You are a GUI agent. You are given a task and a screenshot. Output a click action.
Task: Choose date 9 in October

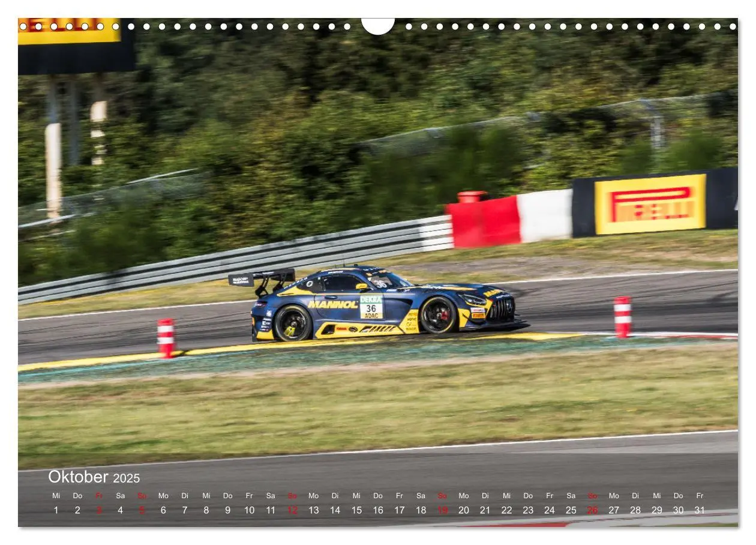click(x=227, y=510)
